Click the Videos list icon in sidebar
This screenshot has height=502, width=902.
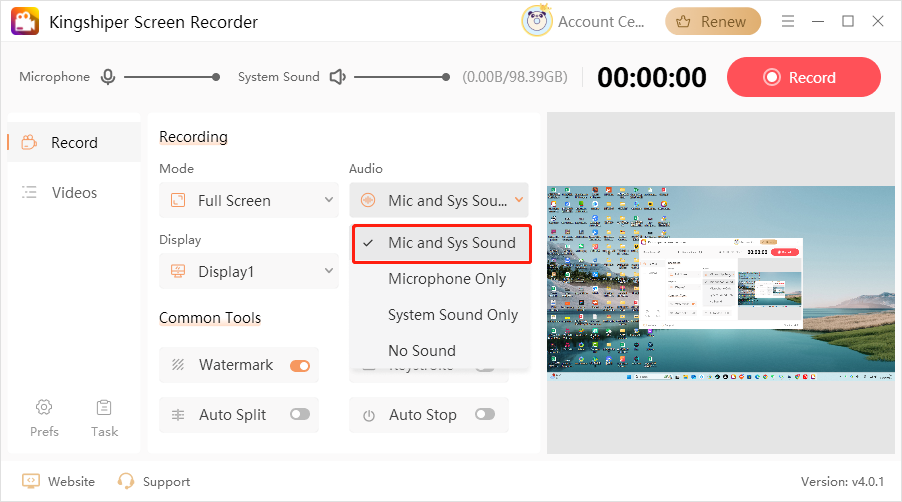tap(29, 192)
